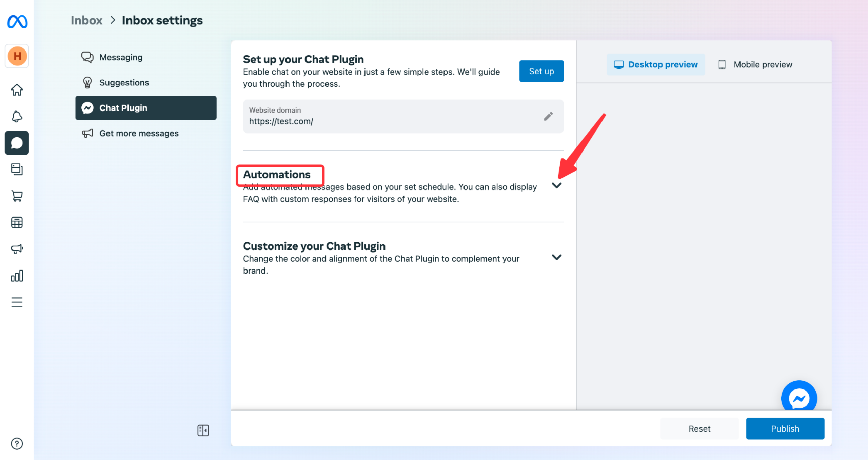Open the All tools hamburger menu
The image size is (868, 460).
17,302
